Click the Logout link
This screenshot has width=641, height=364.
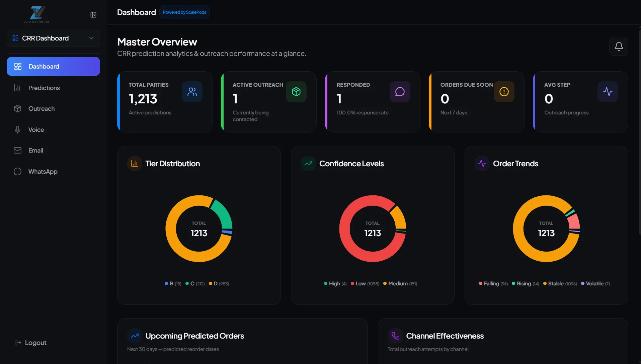coord(31,343)
